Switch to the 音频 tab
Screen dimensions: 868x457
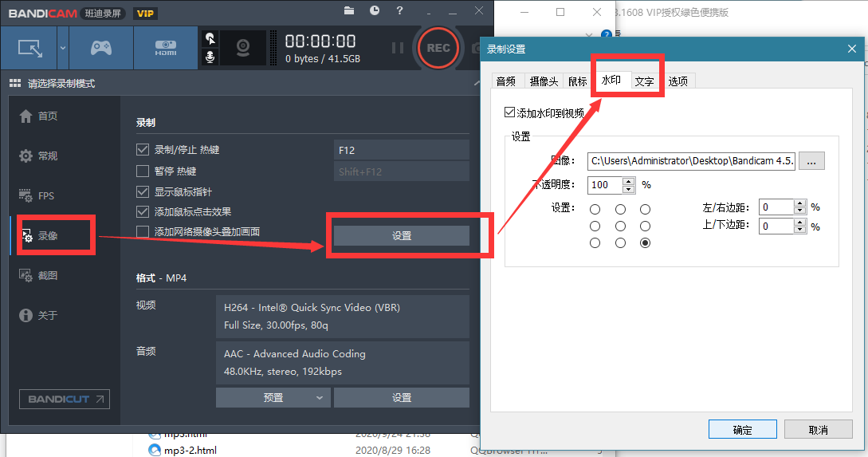click(506, 81)
